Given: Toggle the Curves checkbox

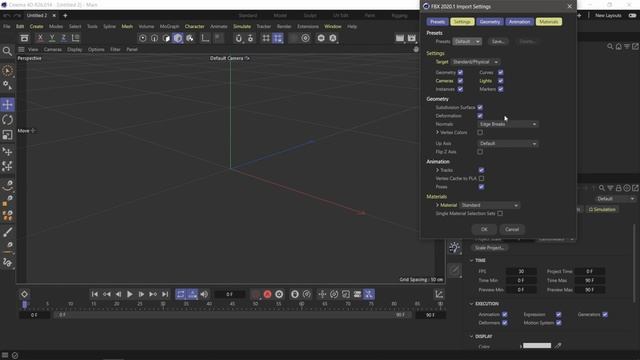Looking at the screenshot, I should pos(500,72).
